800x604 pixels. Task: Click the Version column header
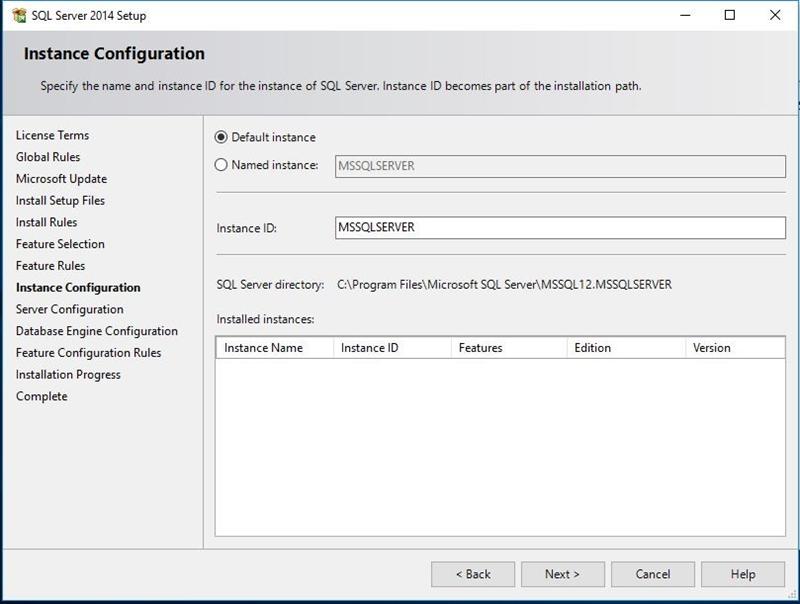tap(735, 348)
